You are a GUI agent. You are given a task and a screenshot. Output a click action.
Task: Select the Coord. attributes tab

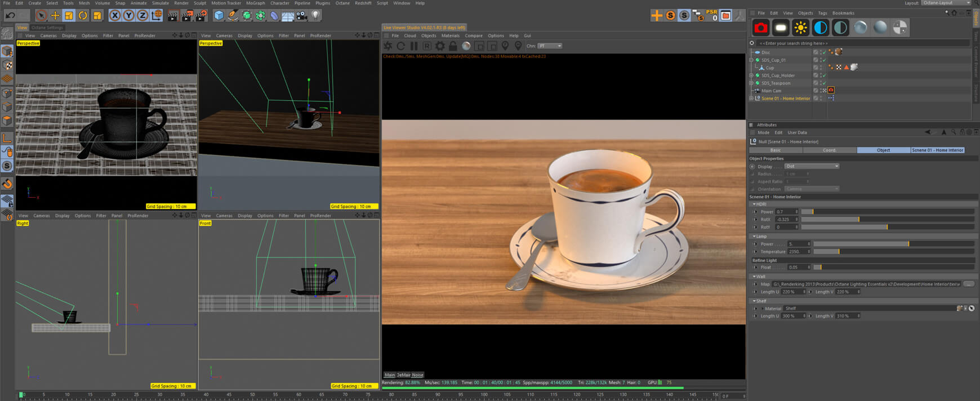pyautogui.click(x=830, y=150)
